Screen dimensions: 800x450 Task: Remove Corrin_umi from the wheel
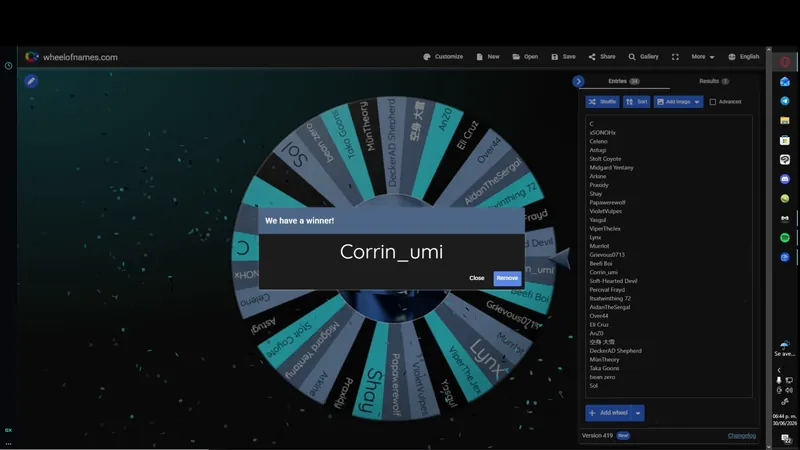(x=507, y=278)
